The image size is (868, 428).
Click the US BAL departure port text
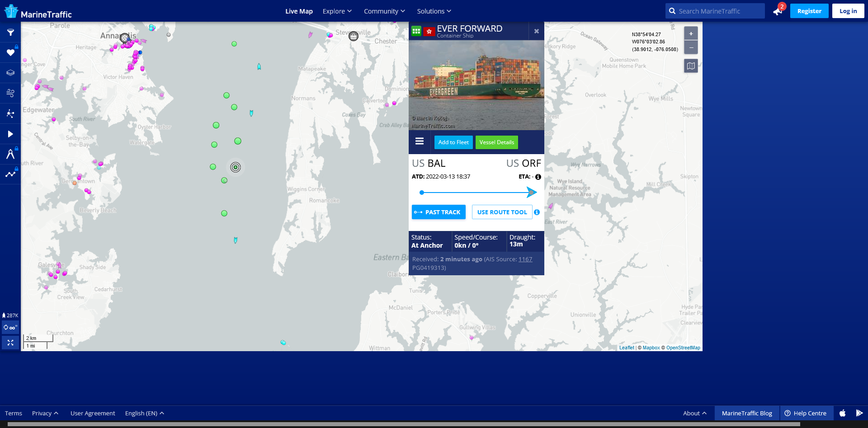tap(429, 164)
